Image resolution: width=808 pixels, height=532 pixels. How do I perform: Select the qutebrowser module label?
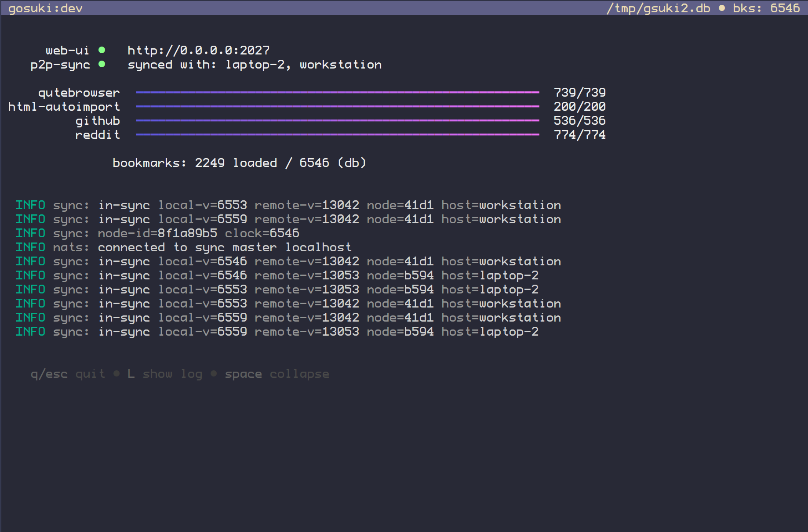79,93
